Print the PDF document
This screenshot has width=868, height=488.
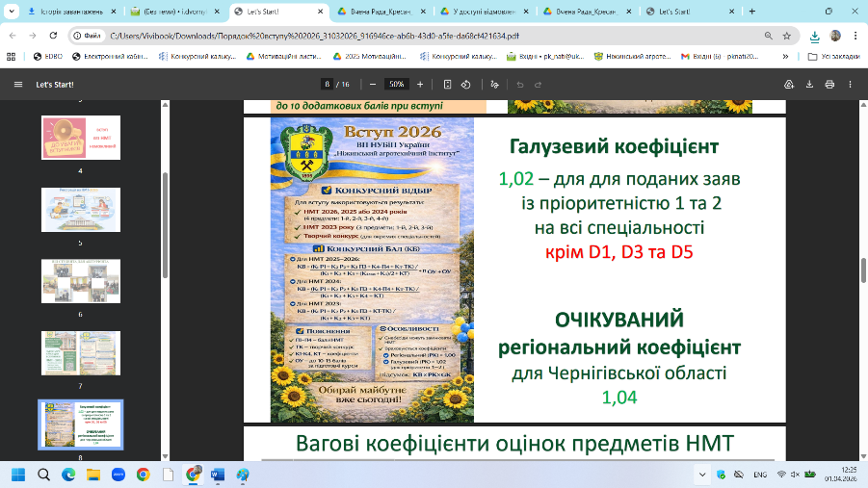pos(829,84)
